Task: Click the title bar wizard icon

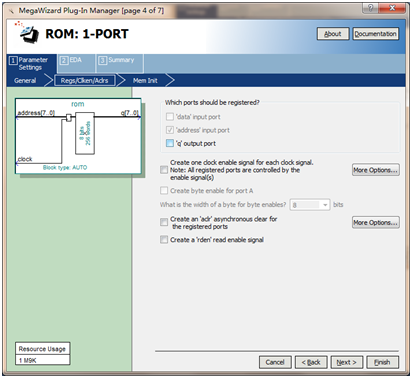Action: pyautogui.click(x=11, y=11)
